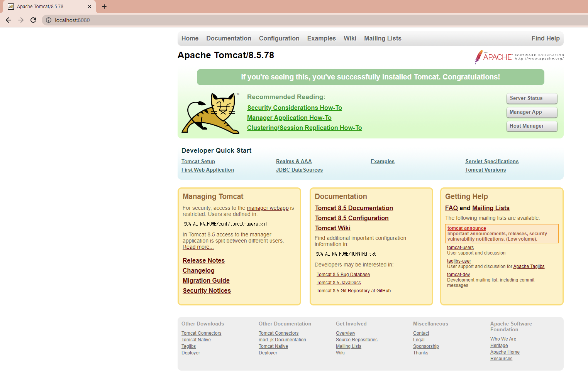Open the Apache Taglibs link

pyautogui.click(x=529, y=266)
